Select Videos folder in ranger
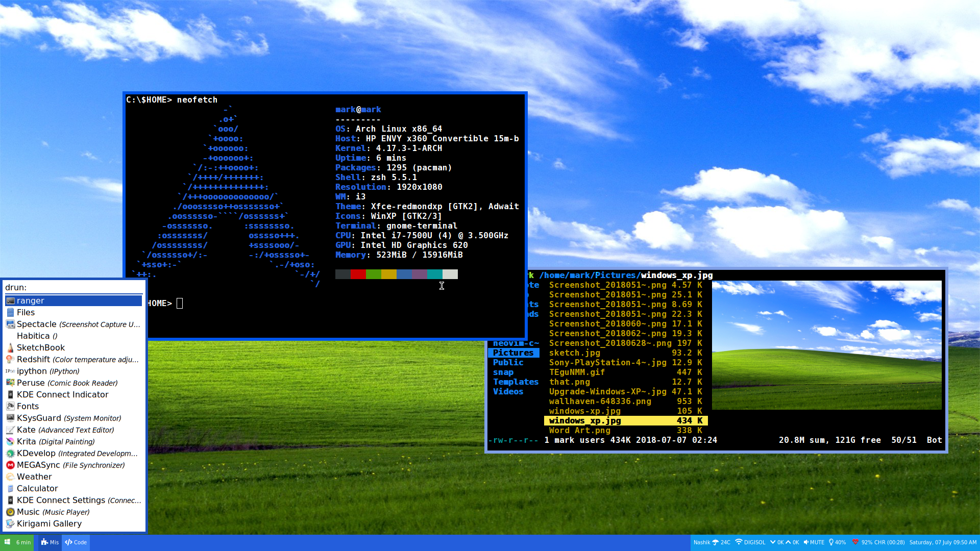This screenshot has height=551, width=980. coord(508,391)
